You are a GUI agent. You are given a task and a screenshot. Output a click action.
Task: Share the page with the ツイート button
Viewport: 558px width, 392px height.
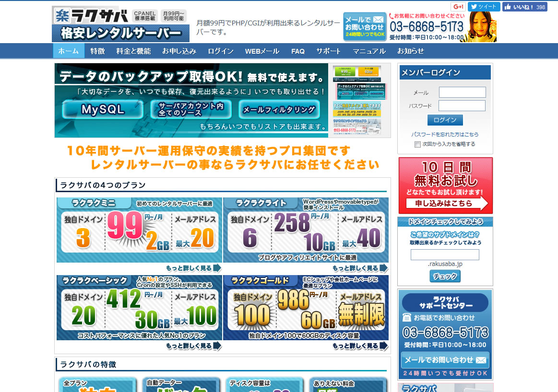tap(484, 7)
